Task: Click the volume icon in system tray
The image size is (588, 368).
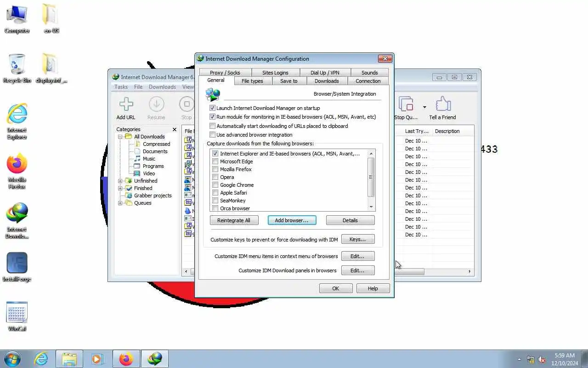Action: [542, 360]
